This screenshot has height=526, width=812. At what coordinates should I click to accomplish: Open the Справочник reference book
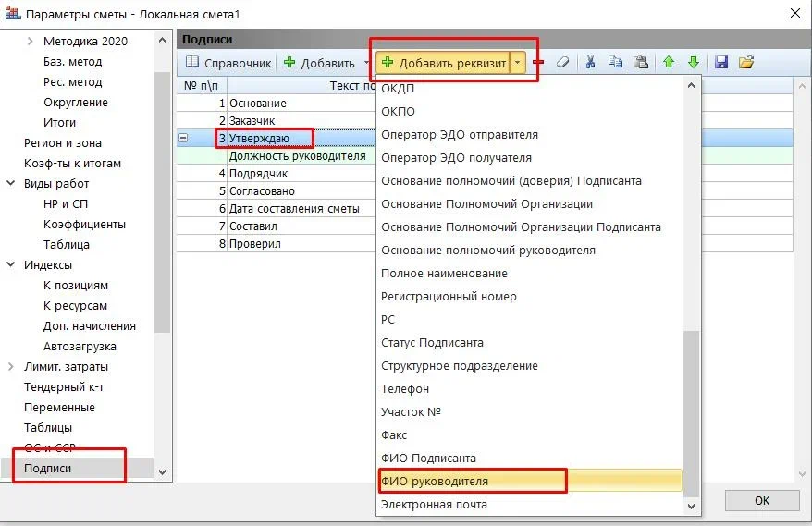coord(228,63)
